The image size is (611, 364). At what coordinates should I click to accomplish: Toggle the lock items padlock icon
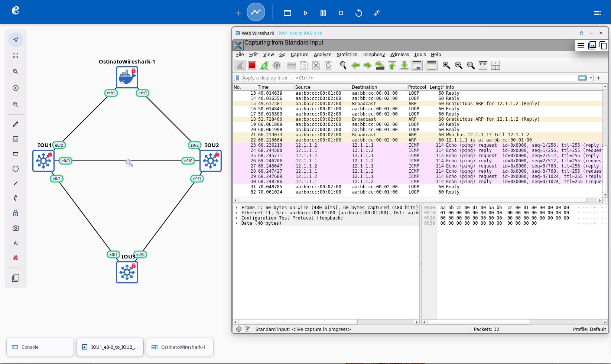tap(16, 213)
